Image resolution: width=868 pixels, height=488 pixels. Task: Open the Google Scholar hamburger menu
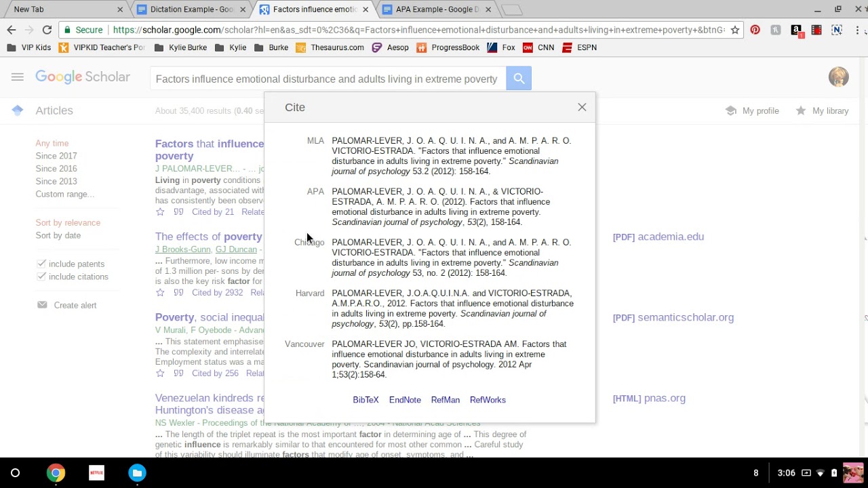click(x=18, y=77)
